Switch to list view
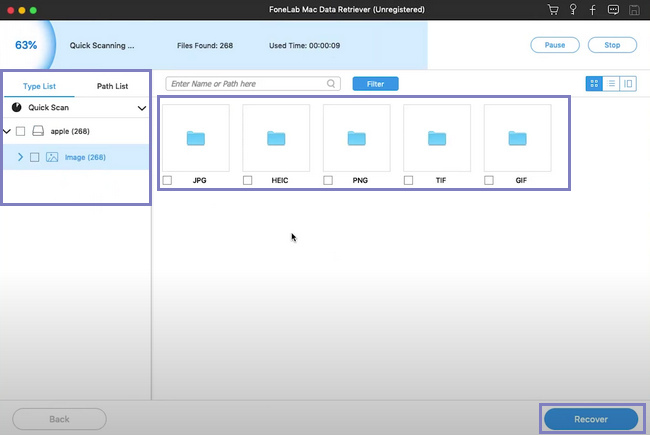The image size is (650, 435). click(x=611, y=84)
